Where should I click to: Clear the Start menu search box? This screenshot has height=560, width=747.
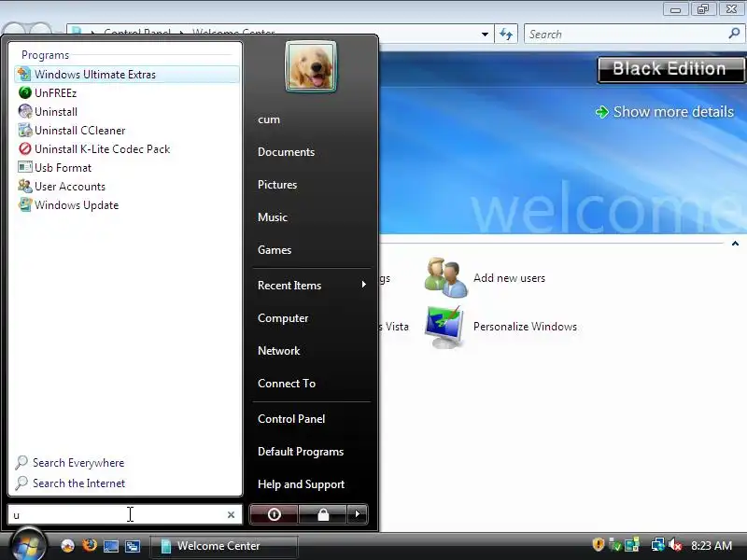pyautogui.click(x=231, y=515)
